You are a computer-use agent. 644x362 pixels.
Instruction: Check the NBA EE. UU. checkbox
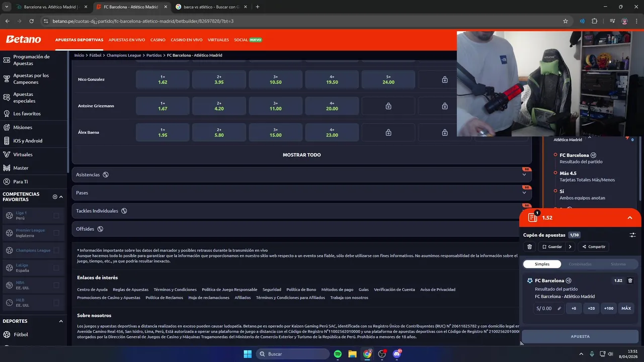[x=56, y=286]
